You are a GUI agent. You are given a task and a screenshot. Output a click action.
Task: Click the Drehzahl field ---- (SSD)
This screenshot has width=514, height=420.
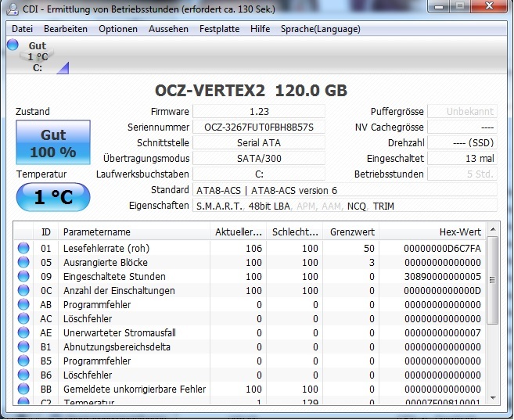tap(462, 143)
